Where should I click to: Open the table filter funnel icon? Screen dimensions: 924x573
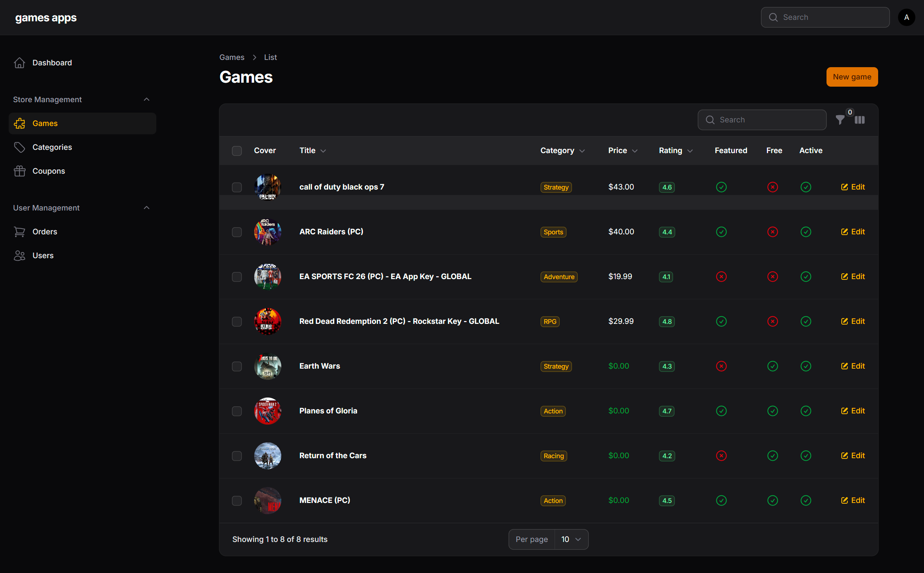(x=840, y=120)
